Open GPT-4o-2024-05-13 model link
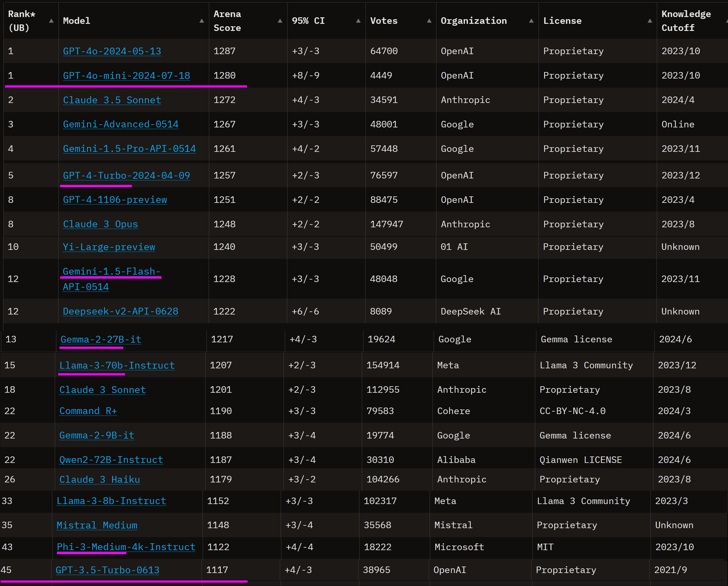Viewport: 728px width, 586px height. [112, 51]
